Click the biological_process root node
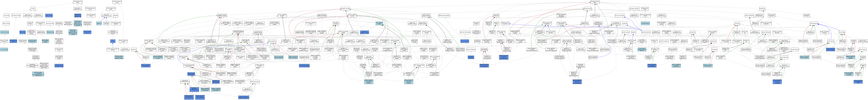 tap(595, 2)
